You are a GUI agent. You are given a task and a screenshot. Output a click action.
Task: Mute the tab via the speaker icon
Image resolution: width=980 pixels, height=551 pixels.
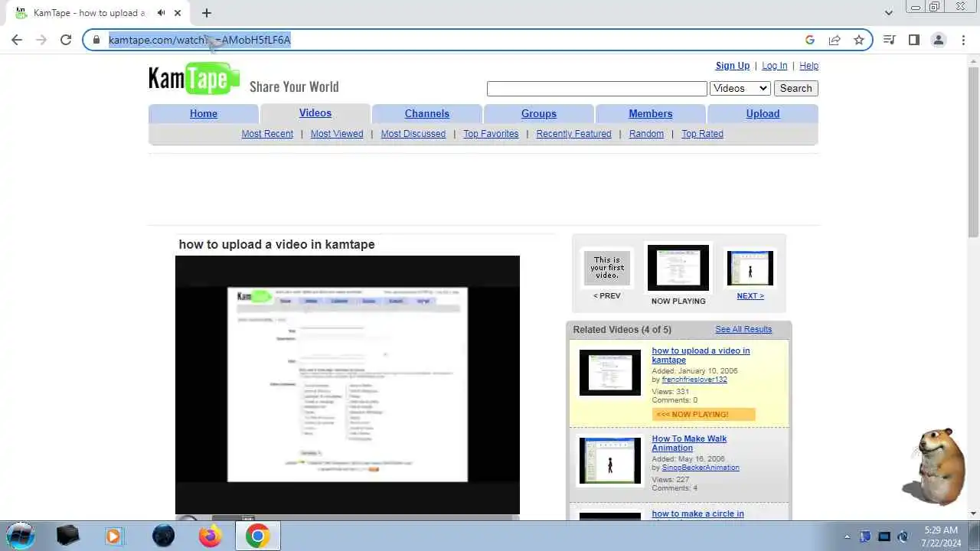pos(162,13)
